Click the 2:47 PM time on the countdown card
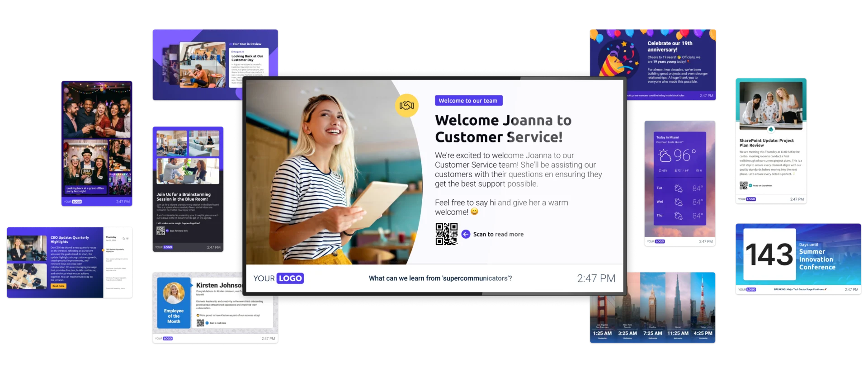The height and width of the screenshot is (372, 868). (852, 290)
